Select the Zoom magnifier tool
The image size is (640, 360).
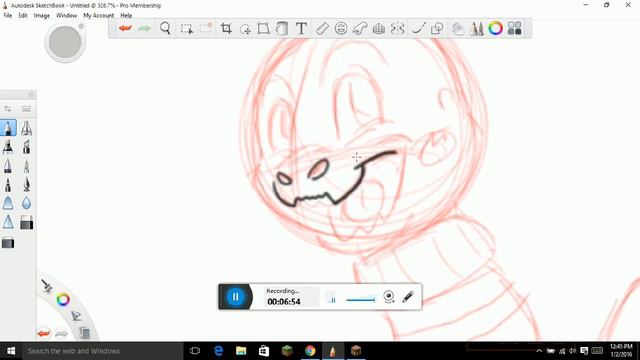pyautogui.click(x=165, y=28)
